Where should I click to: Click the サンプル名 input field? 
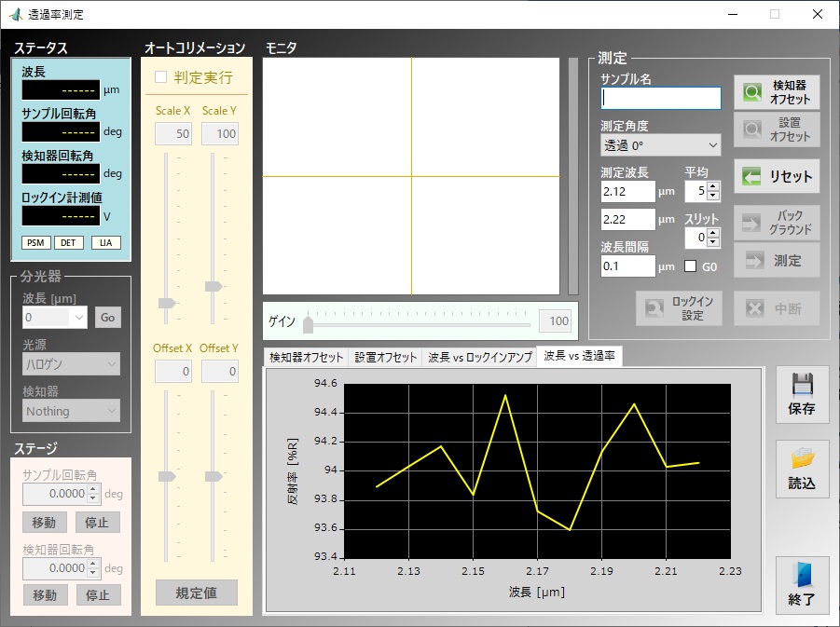click(661, 99)
